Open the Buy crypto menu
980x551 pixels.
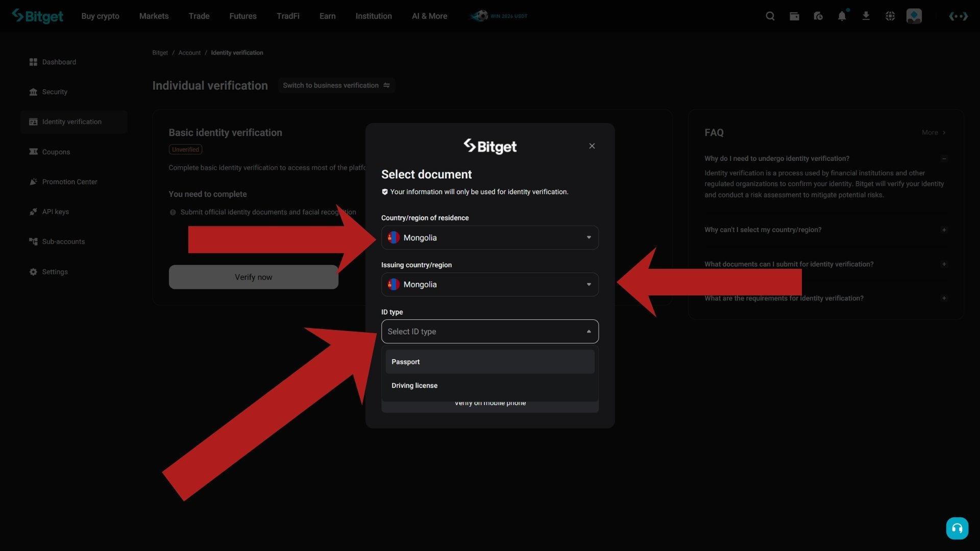(x=101, y=16)
